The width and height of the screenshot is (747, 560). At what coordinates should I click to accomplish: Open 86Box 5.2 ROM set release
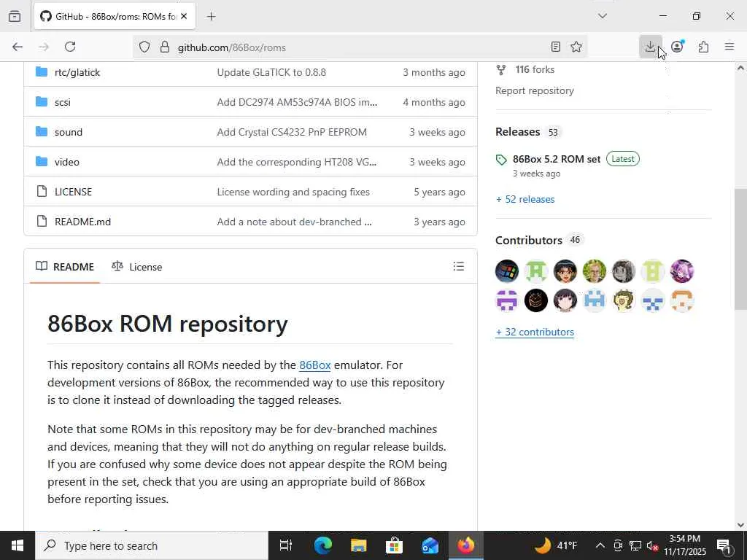(x=556, y=159)
